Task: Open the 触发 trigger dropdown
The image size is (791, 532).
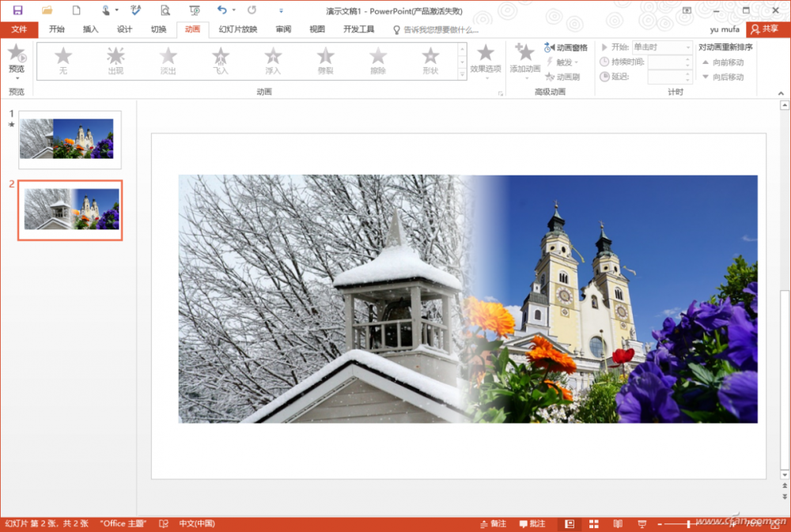Action: point(562,62)
